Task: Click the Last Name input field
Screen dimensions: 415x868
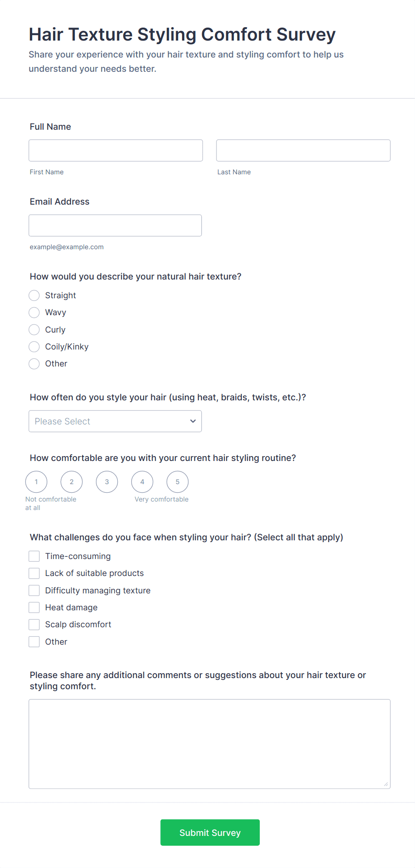Action: tap(303, 151)
